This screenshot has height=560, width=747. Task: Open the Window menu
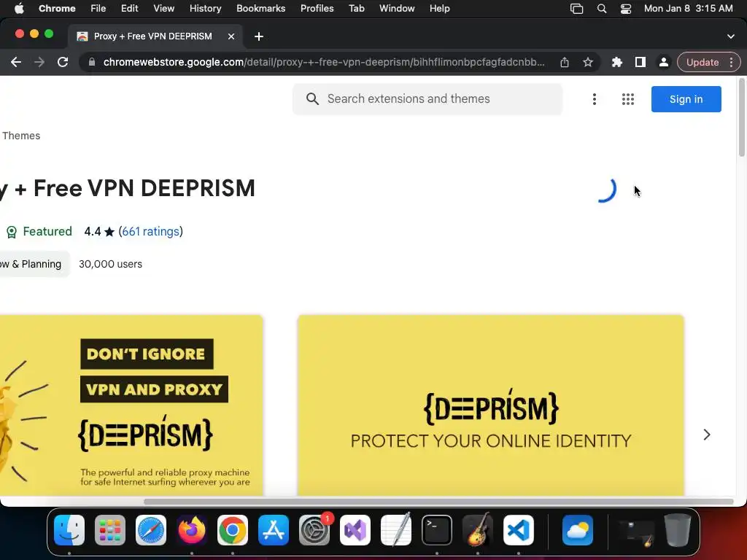point(397,8)
